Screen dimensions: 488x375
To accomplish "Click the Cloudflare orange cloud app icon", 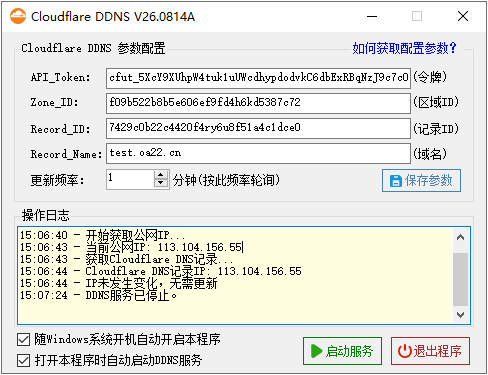I will [18, 16].
